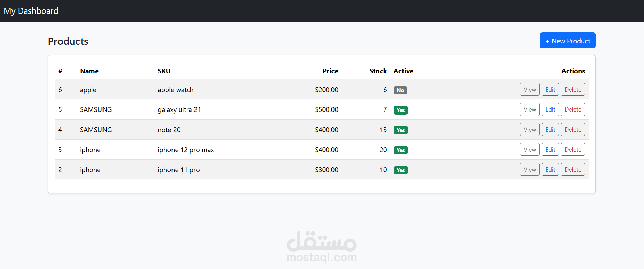The width and height of the screenshot is (644, 269).
Task: Click iphone name in iphone 12 pro max row
Action: point(90,150)
